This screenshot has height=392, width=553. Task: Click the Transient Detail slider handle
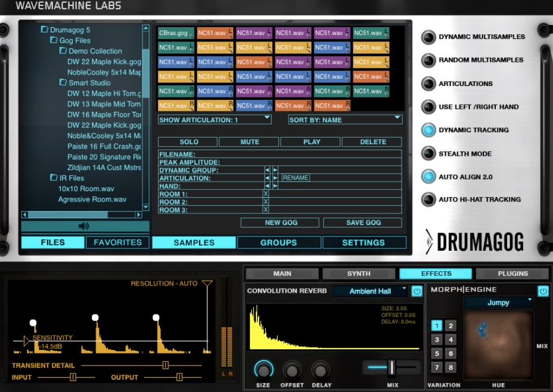pos(165,365)
